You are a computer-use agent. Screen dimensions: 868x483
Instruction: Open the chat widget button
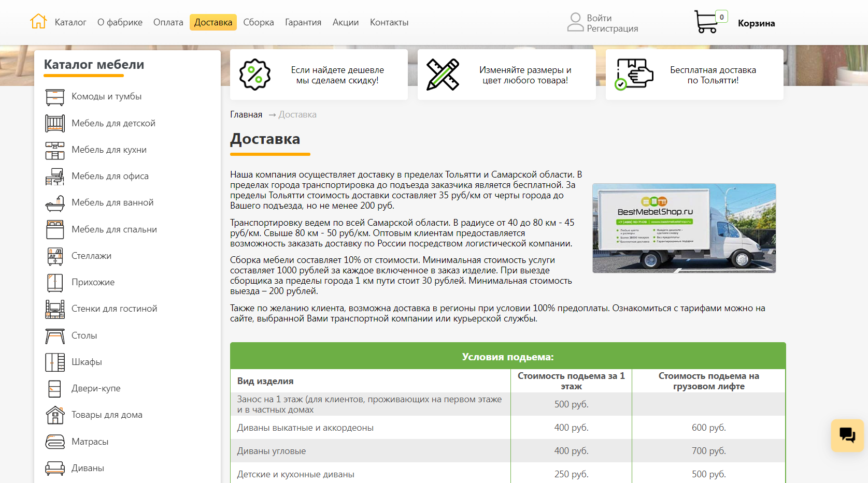[847, 435]
